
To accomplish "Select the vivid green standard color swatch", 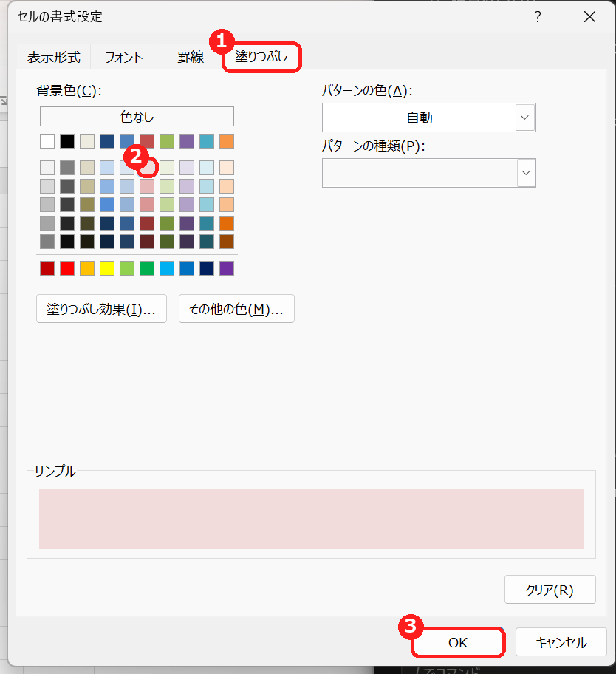I will (147, 268).
